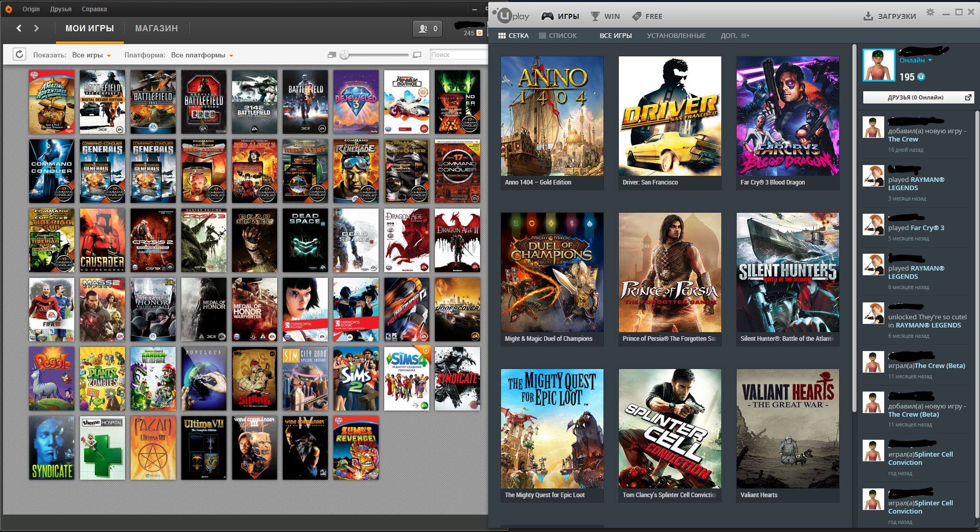Image resolution: width=980 pixels, height=532 pixels.
Task: Open 'The Crew' link from 16 дней назад
Action: point(903,139)
